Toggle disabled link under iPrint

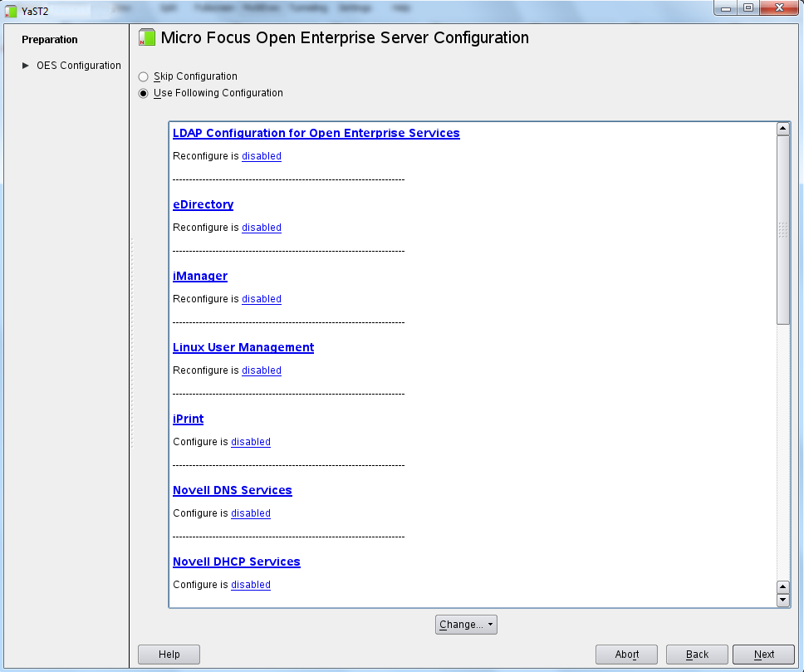[x=251, y=442]
